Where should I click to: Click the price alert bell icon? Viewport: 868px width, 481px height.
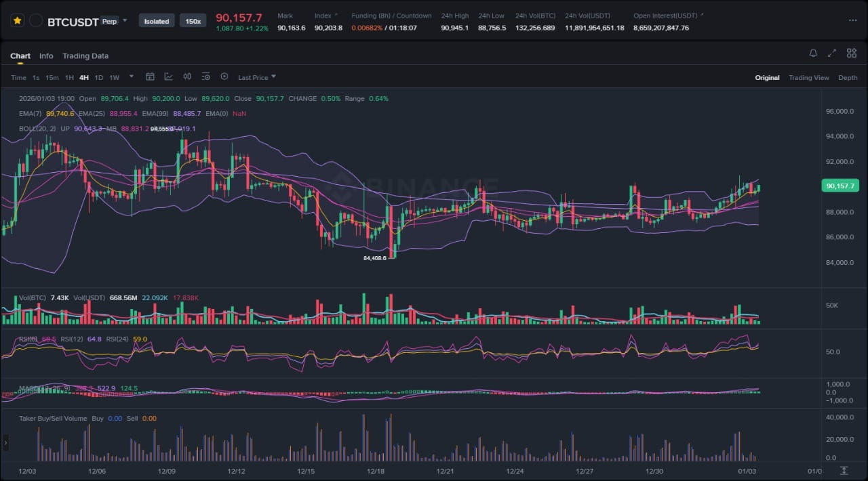813,53
